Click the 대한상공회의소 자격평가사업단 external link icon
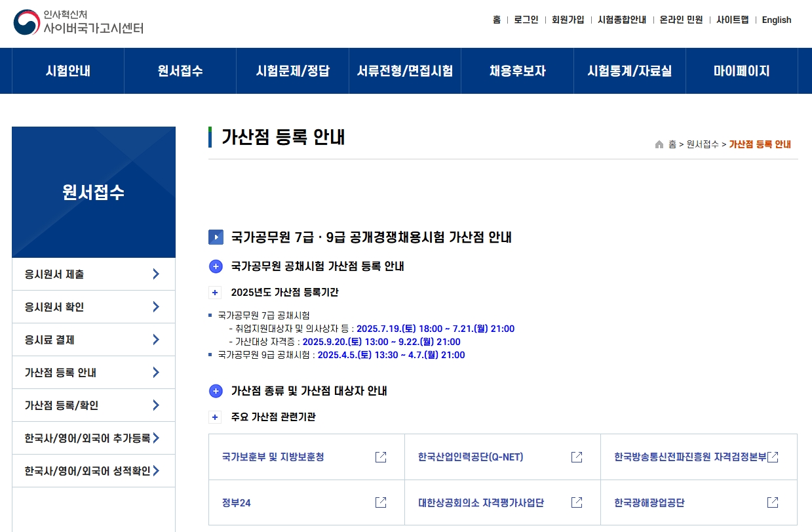 click(x=577, y=502)
